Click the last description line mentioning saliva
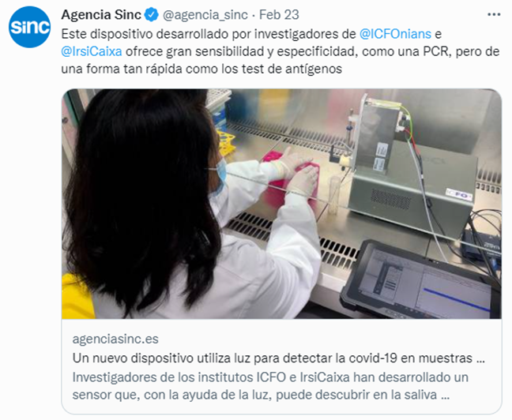Screen dimensions: 512x420 pos(261,395)
